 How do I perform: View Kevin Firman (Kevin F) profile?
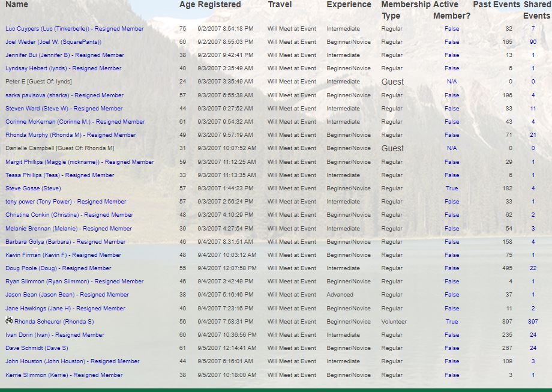pos(64,255)
